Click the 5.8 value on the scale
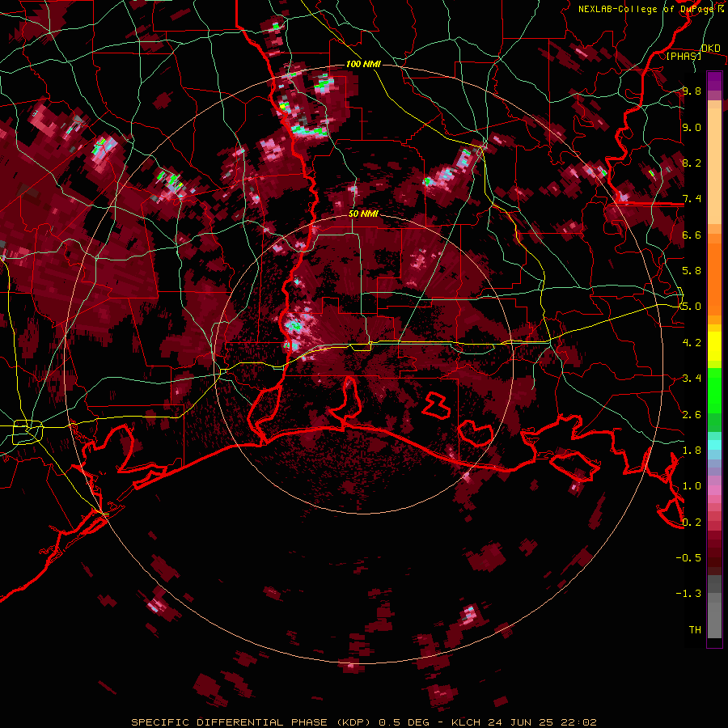728x728 pixels. click(692, 270)
